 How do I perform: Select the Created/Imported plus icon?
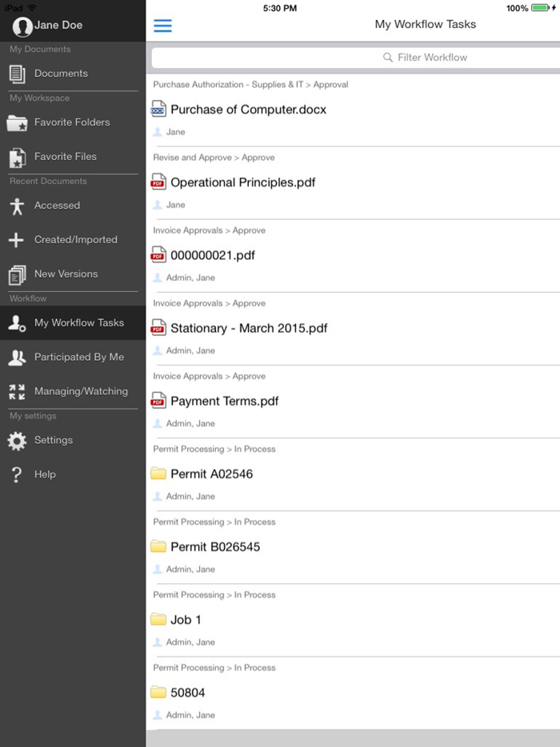click(17, 239)
